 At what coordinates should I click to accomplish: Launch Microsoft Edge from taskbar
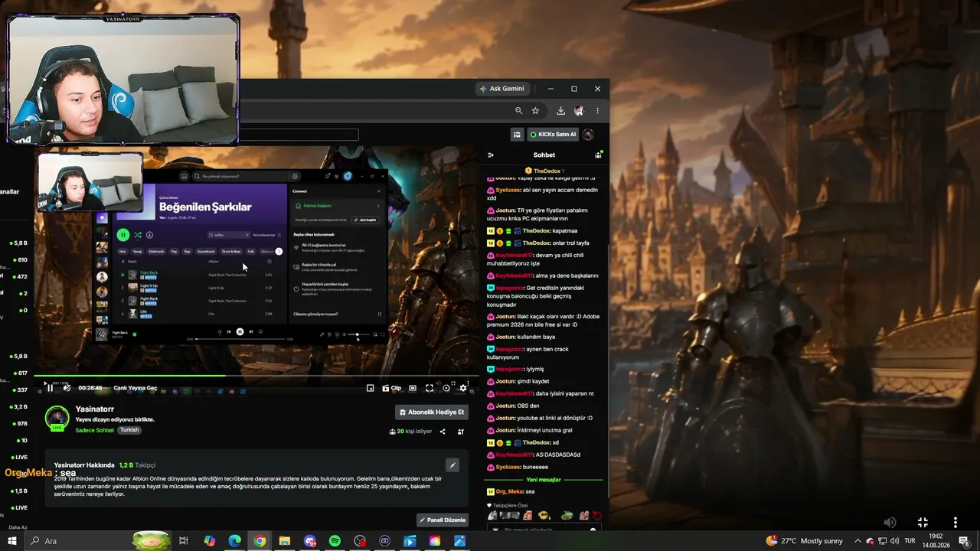pos(235,541)
